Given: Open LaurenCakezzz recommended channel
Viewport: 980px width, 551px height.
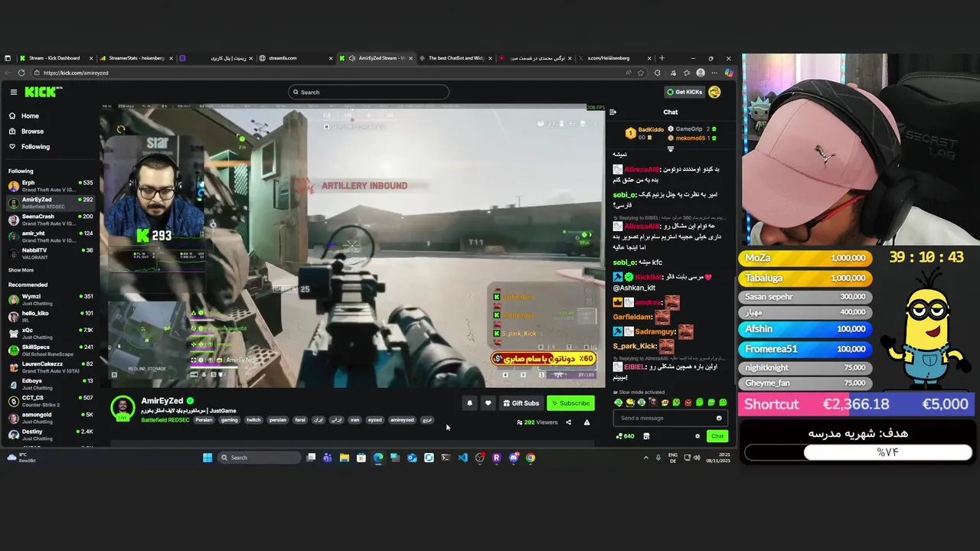Looking at the screenshot, I should [50, 367].
